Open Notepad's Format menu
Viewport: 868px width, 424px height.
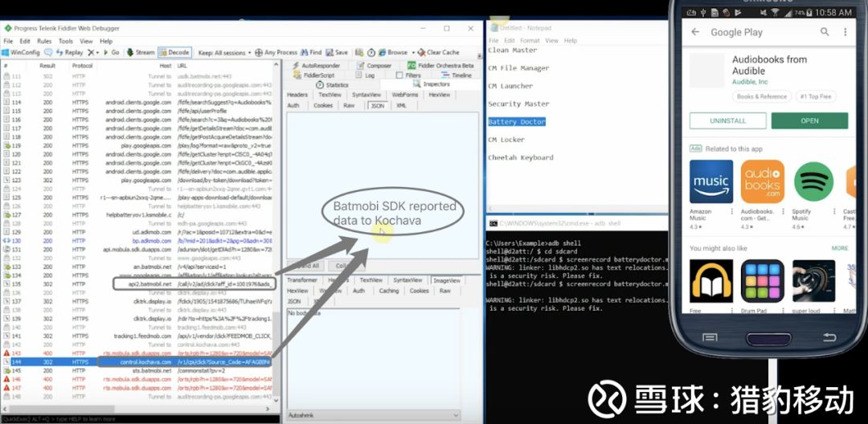pyautogui.click(x=530, y=40)
